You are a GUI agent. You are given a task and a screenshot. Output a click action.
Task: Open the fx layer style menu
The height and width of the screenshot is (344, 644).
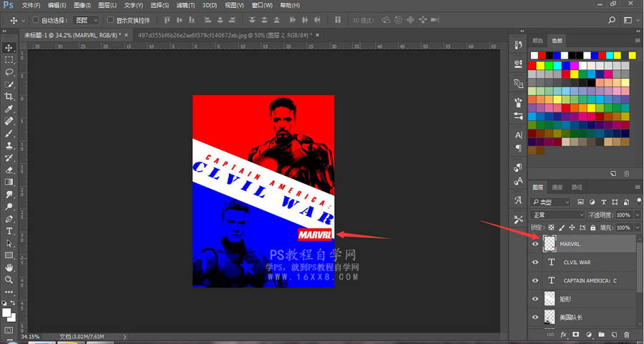(564, 335)
